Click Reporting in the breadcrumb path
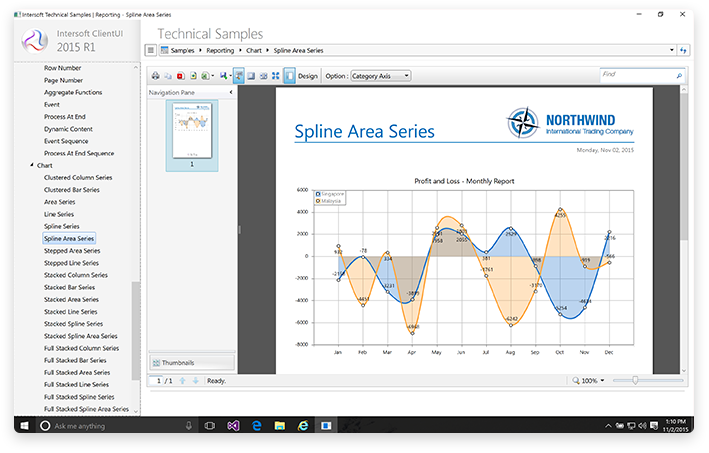Screen dimensions: 709x453 click(220, 49)
